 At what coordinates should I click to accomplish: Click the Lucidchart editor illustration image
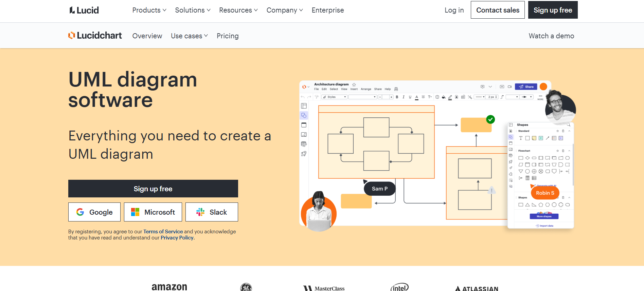tap(437, 155)
